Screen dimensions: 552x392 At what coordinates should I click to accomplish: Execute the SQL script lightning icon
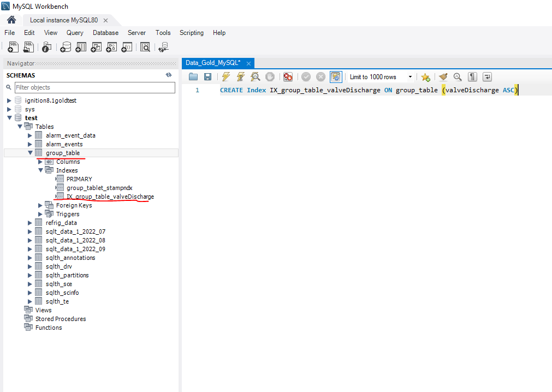click(225, 77)
